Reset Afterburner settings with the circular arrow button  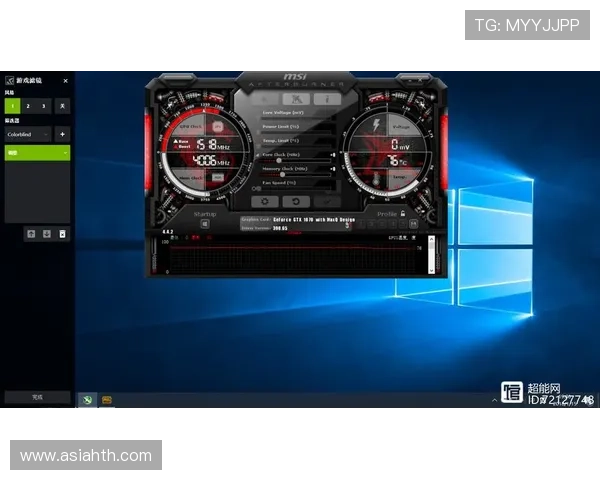(x=296, y=201)
